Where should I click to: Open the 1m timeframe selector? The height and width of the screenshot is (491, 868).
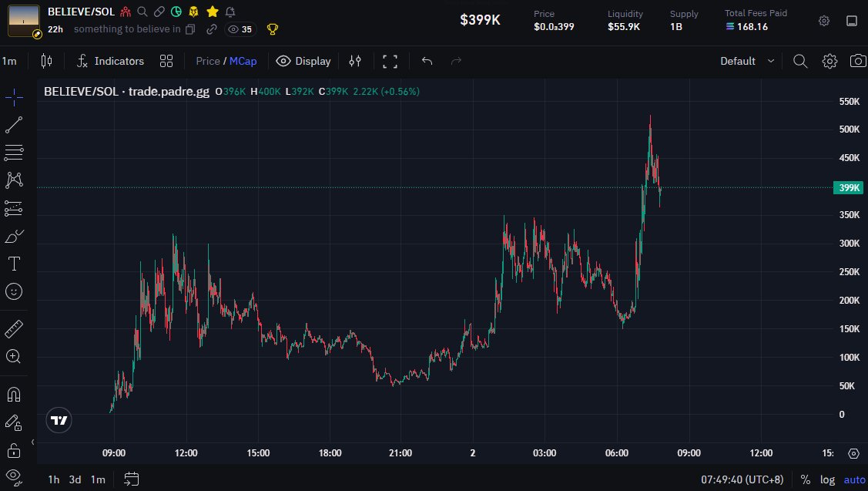point(9,61)
